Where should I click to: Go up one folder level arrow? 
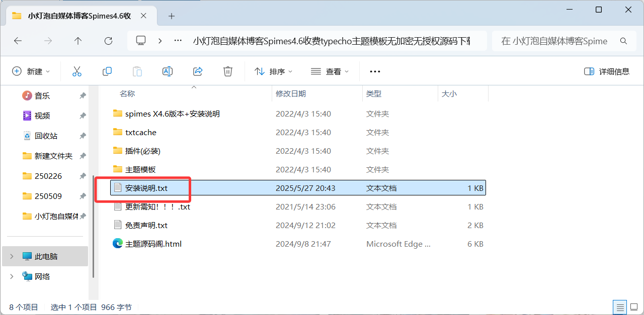78,41
